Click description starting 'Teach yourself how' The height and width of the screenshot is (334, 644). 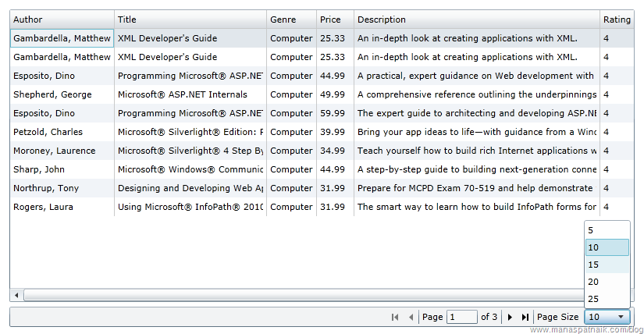[477, 151]
